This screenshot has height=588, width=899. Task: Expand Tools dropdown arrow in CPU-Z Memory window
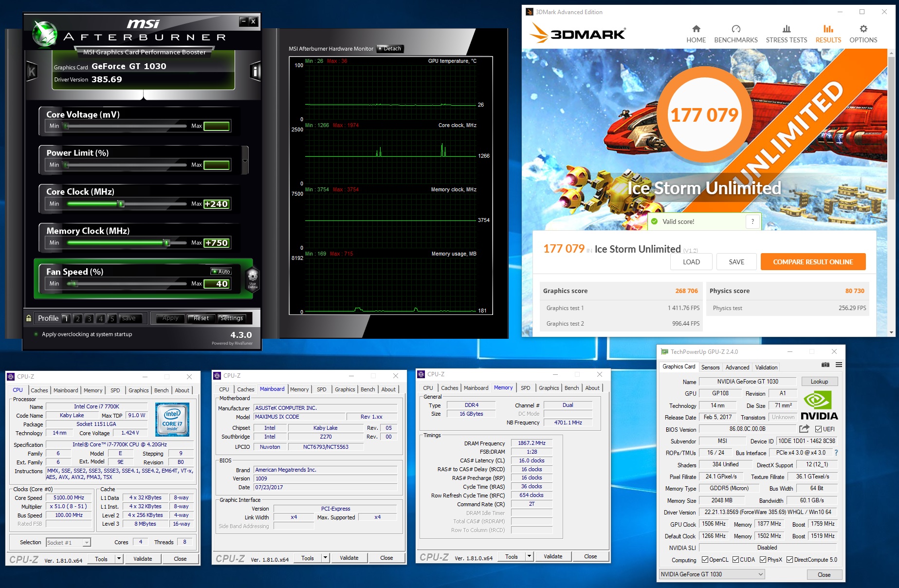click(x=529, y=556)
